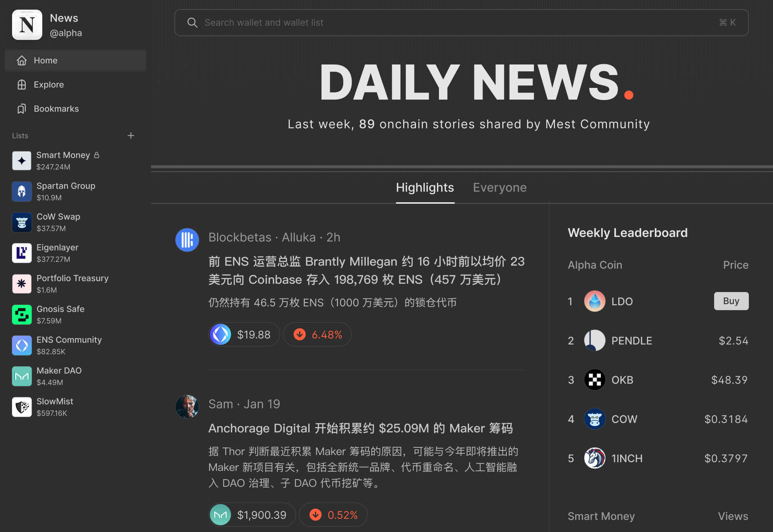Toggle the Maker price change chip showing 0.52%
773x532 pixels.
pyautogui.click(x=333, y=514)
